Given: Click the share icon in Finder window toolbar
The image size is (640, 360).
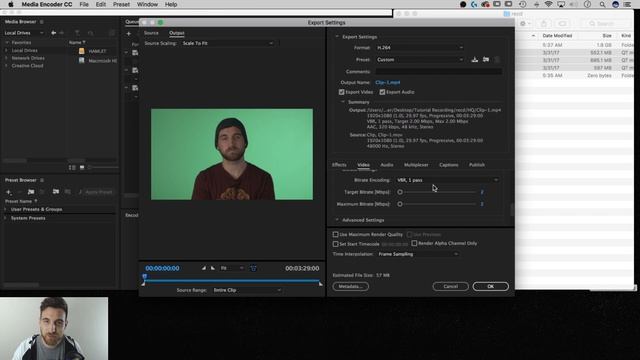Looking at the screenshot, I should click(x=544, y=24).
